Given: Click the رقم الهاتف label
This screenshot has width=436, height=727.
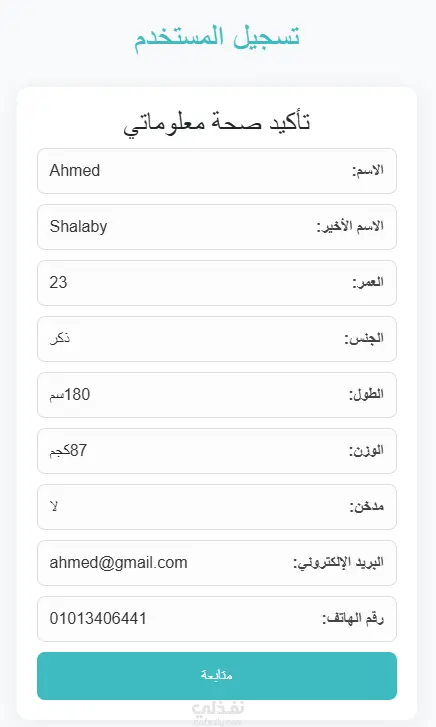Looking at the screenshot, I should 353,619.
